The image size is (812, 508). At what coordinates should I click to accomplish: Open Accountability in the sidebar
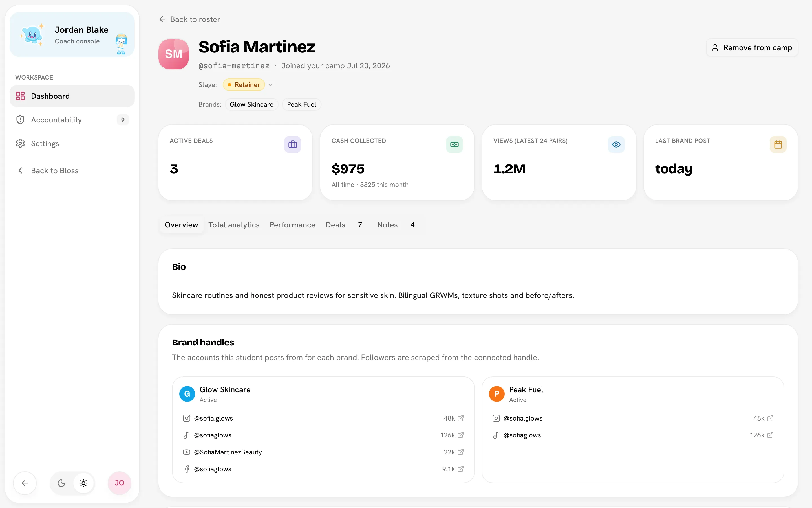coord(72,120)
